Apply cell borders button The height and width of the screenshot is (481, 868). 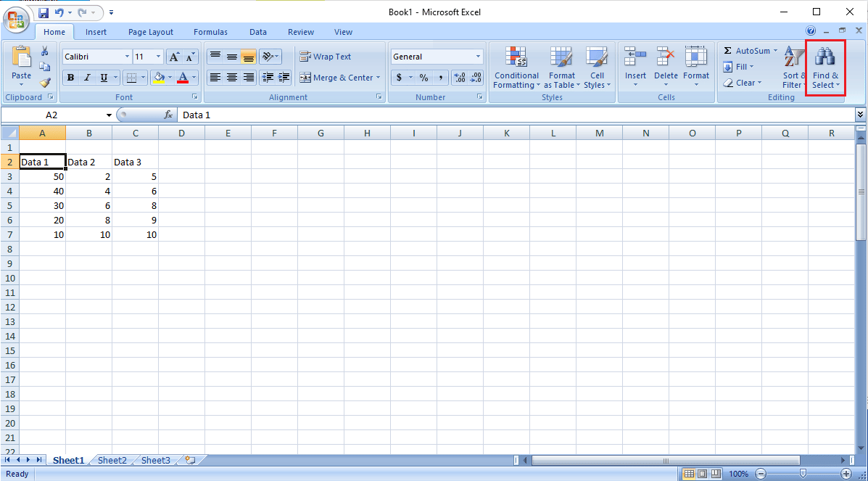[x=131, y=78]
